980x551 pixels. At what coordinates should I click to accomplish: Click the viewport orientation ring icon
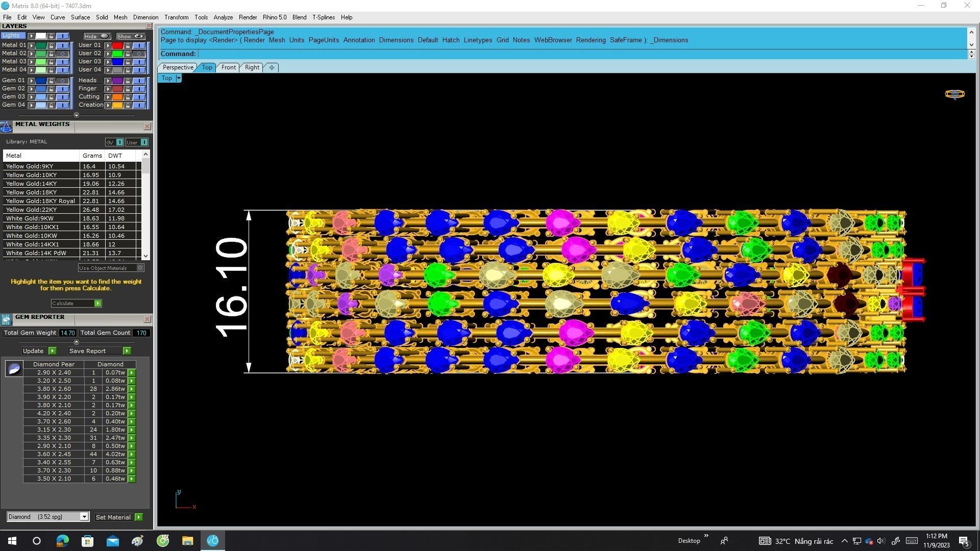pos(954,94)
